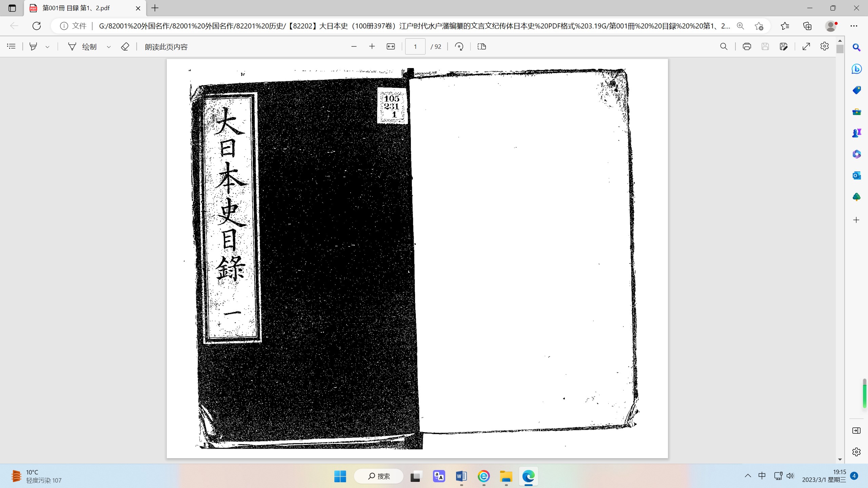This screenshot has height=488, width=868.
Task: Add an app to the sidebar
Action: click(x=856, y=220)
